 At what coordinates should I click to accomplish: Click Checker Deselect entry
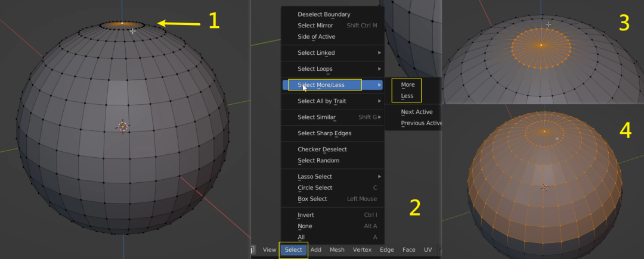[x=333, y=149]
